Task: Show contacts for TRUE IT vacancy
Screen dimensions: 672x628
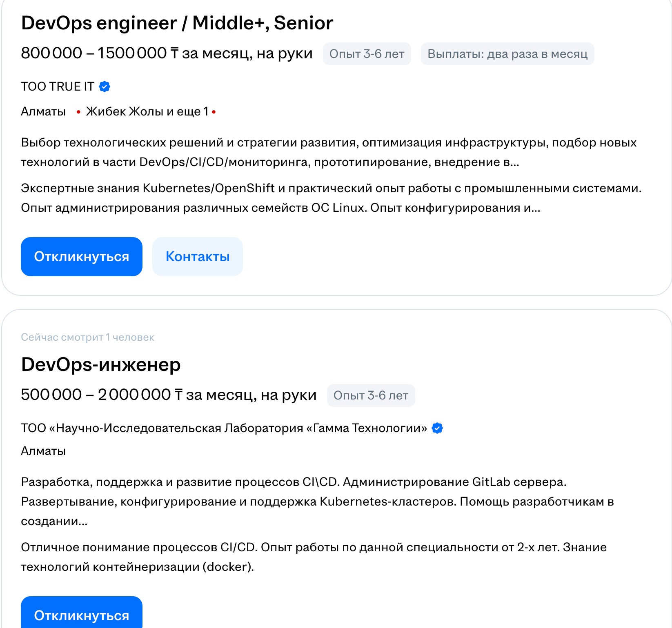Action: pyautogui.click(x=198, y=257)
